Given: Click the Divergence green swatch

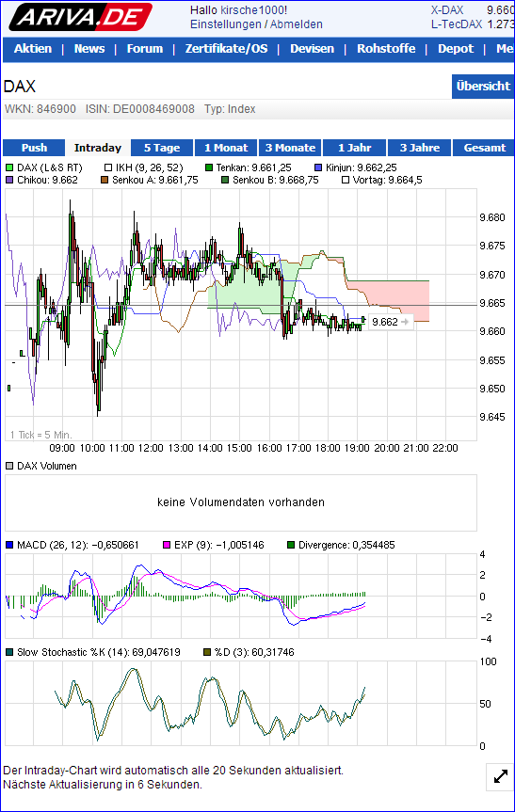Looking at the screenshot, I should (x=291, y=545).
